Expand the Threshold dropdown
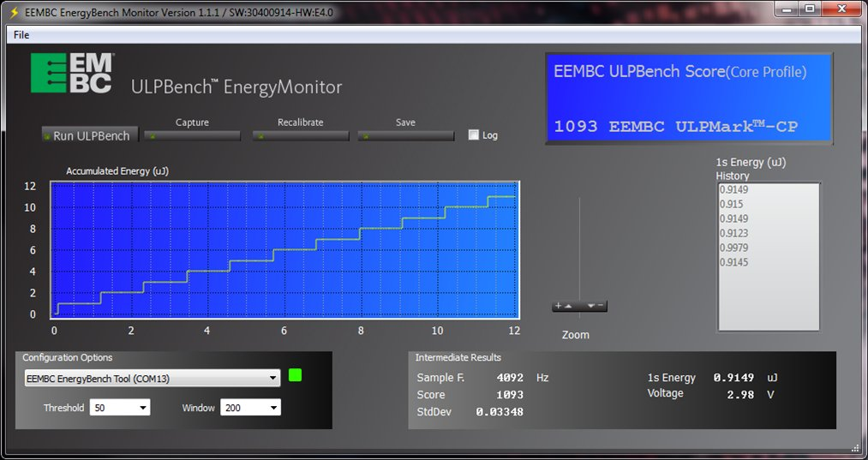This screenshot has width=868, height=460. (120, 408)
